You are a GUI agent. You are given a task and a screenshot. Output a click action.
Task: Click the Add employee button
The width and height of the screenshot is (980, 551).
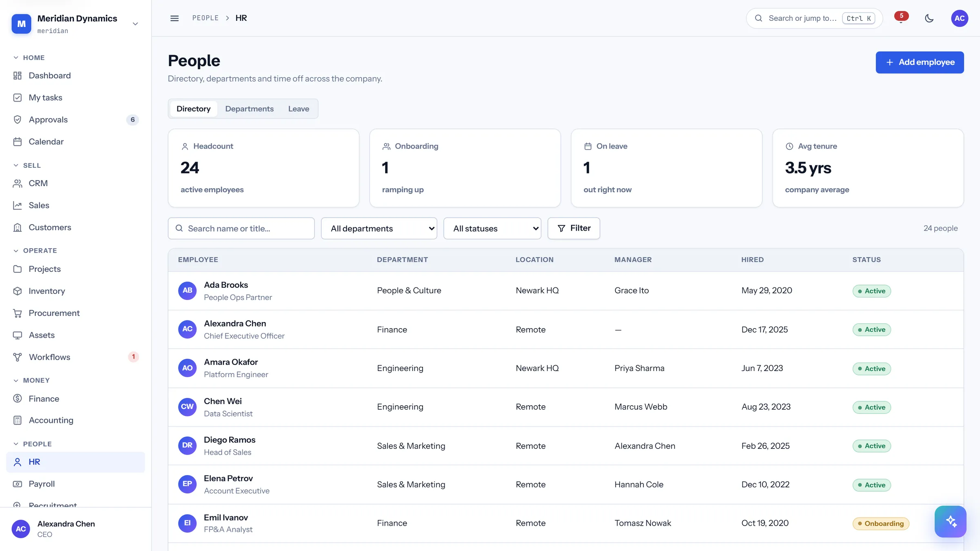coord(920,62)
